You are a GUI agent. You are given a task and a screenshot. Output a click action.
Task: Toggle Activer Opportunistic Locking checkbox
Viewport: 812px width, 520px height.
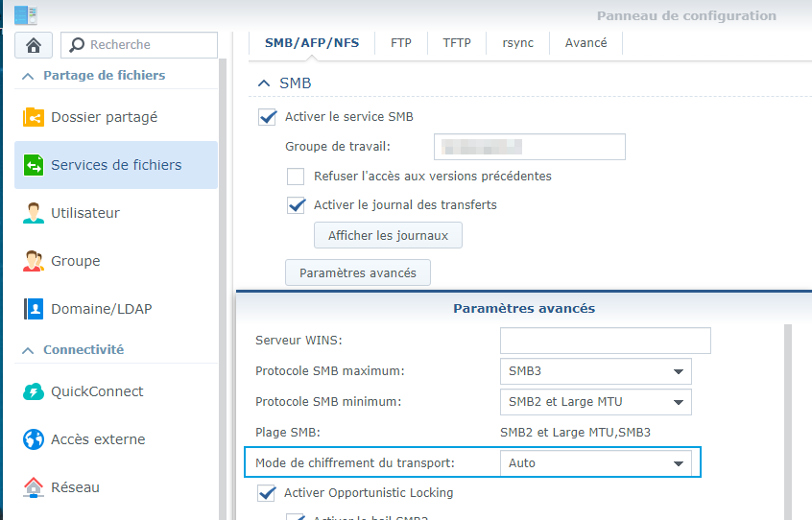pyautogui.click(x=267, y=493)
